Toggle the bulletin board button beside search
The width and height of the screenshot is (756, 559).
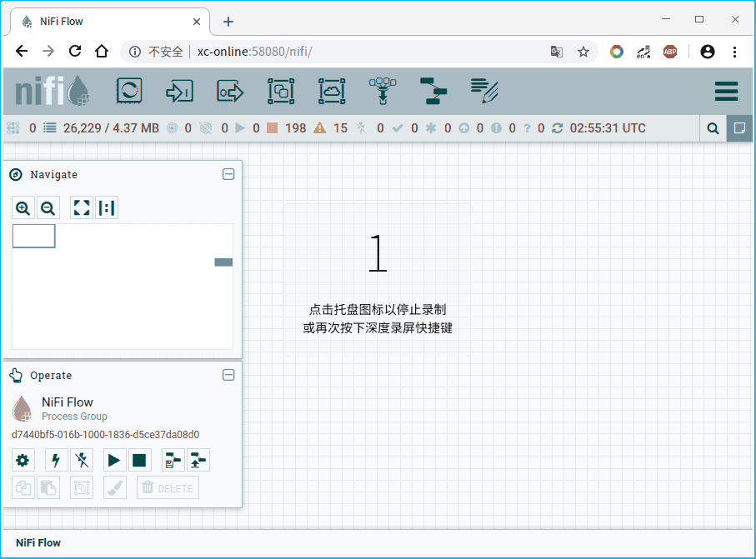[x=739, y=128]
